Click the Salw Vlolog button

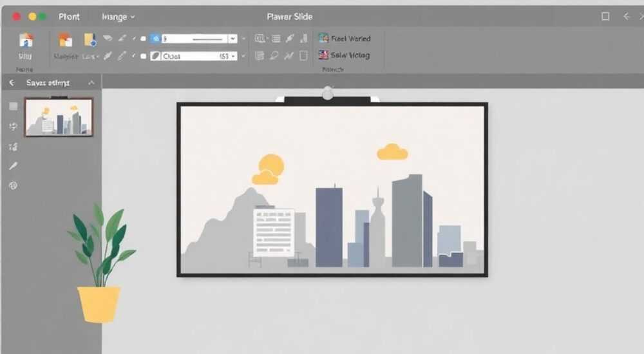pyautogui.click(x=344, y=55)
